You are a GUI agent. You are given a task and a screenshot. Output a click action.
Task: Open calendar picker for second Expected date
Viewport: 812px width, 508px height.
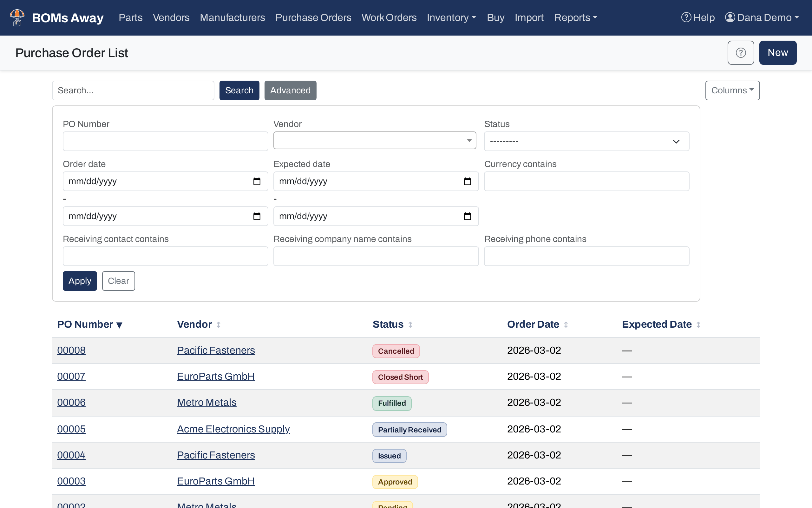pyautogui.click(x=467, y=216)
